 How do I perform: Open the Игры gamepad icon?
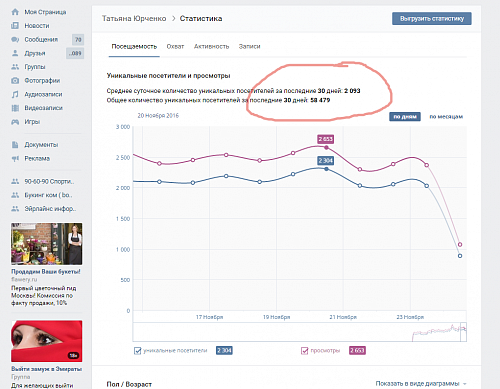15,122
